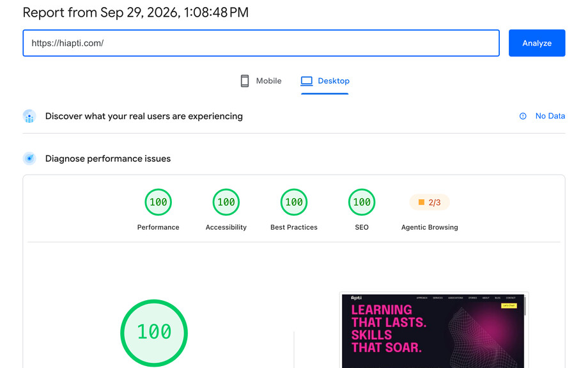Image resolution: width=588 pixels, height=368 pixels.
Task: Click the Best Practices category label
Action: point(294,227)
